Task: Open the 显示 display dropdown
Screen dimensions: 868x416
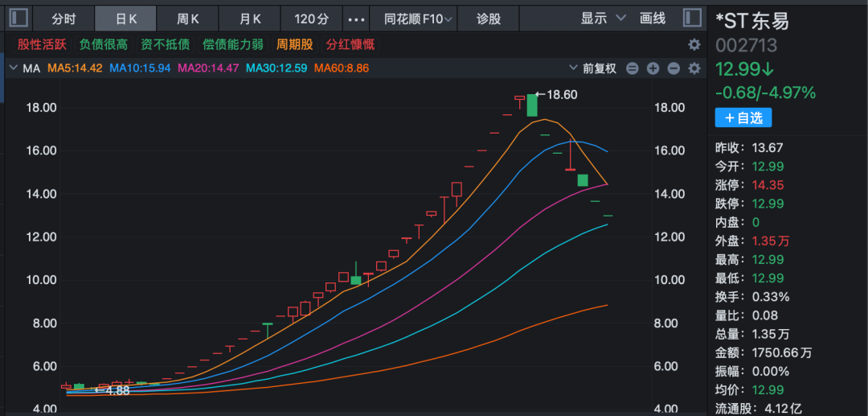Action: click(x=603, y=19)
